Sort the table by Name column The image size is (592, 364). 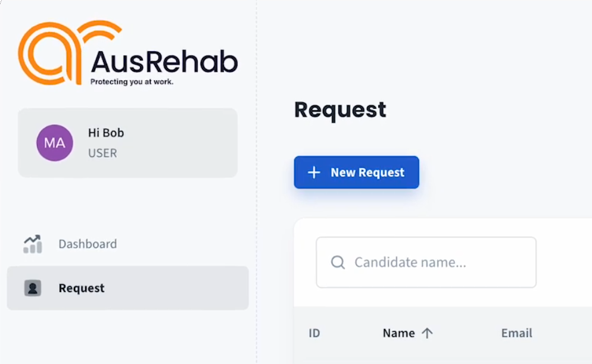[398, 333]
